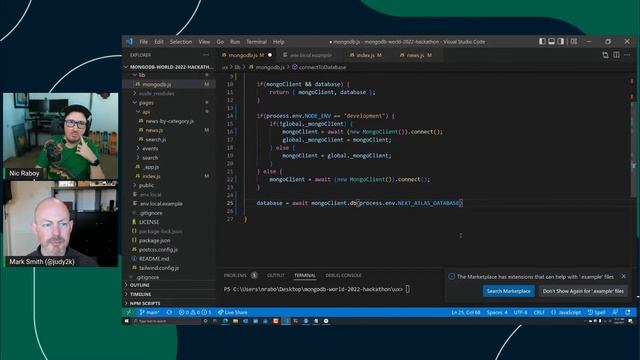Image resolution: width=640 pixels, height=360 pixels.
Task: Click the Spell checker status bar item
Action: 596,312
